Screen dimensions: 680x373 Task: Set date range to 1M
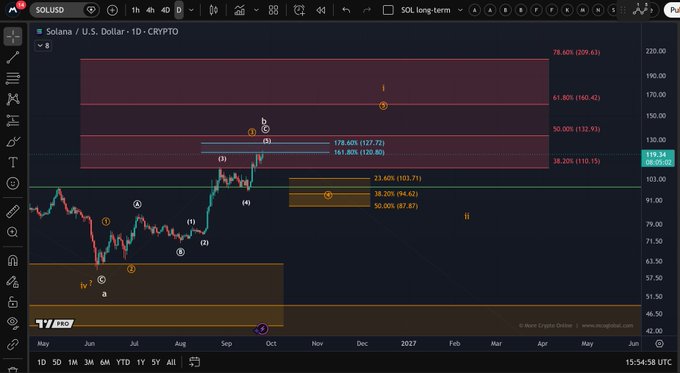[73, 362]
